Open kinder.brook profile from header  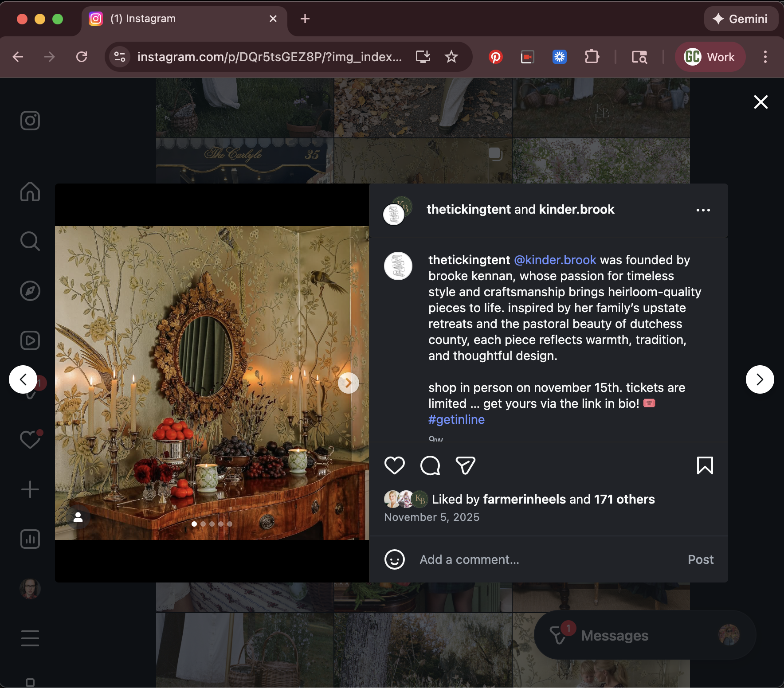pyautogui.click(x=576, y=209)
